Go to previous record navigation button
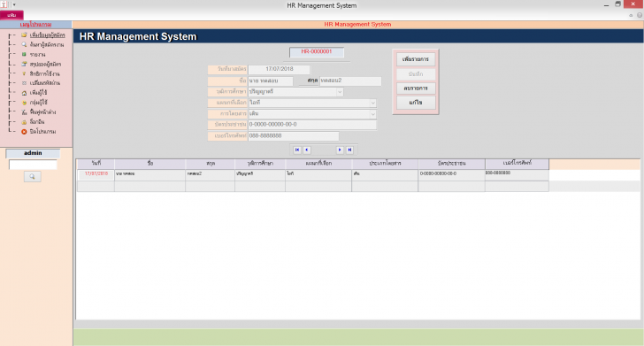 [306, 150]
